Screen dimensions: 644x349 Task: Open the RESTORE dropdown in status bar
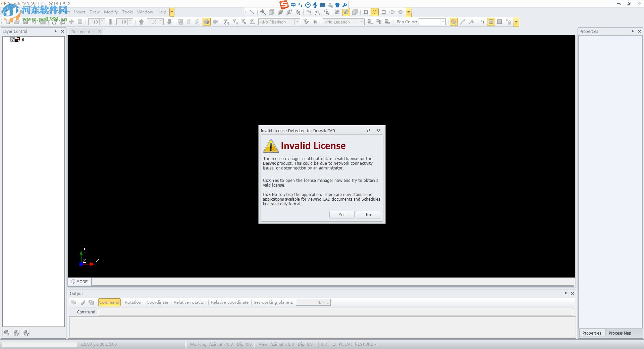[x=365, y=344]
